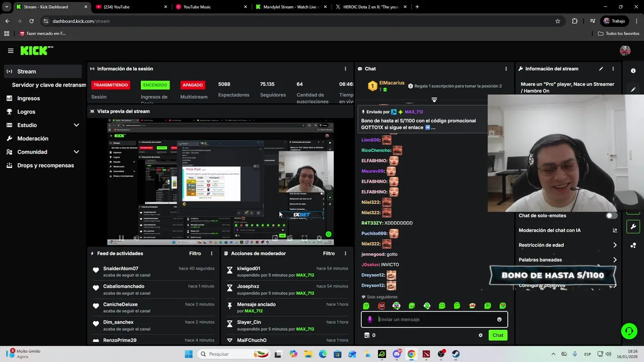Open Windows Start menu
Image resolution: width=644 pixels, height=362 pixels.
point(189,354)
